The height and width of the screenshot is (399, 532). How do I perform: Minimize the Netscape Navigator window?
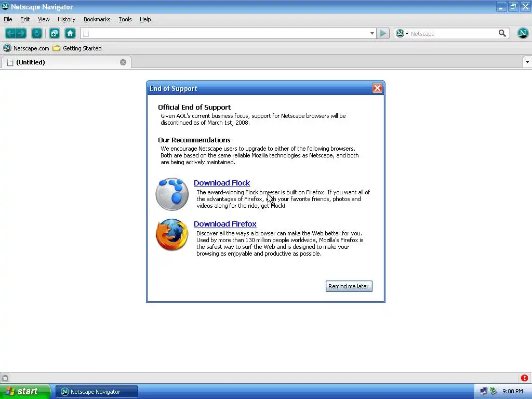(x=501, y=6)
